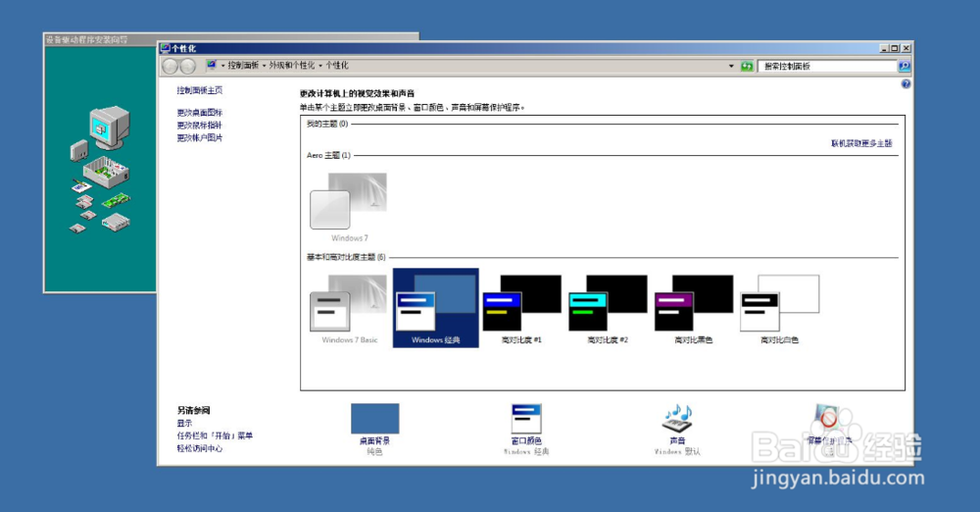Click 外观和个性化 in the breadcrumb path
This screenshot has height=512, width=980.
click(x=292, y=65)
